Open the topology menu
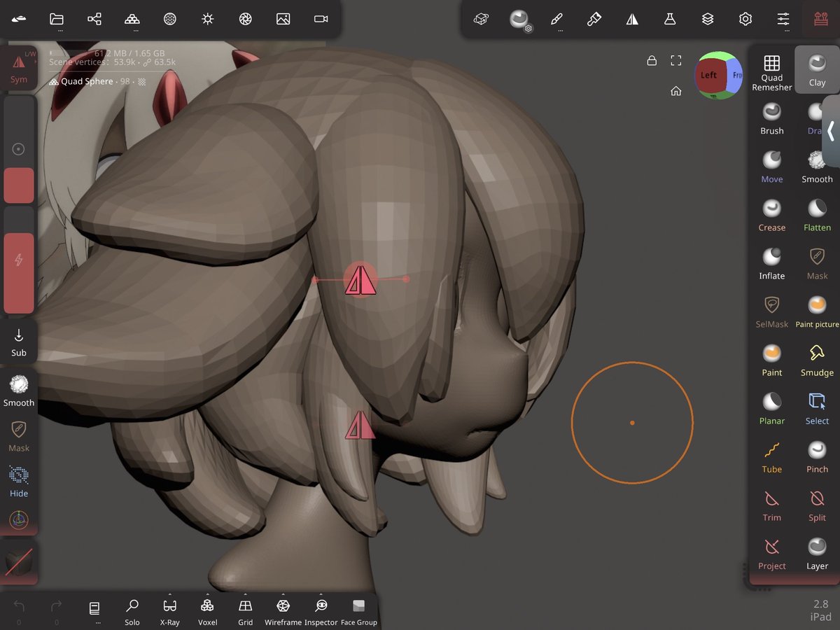840x630 pixels. click(132, 20)
